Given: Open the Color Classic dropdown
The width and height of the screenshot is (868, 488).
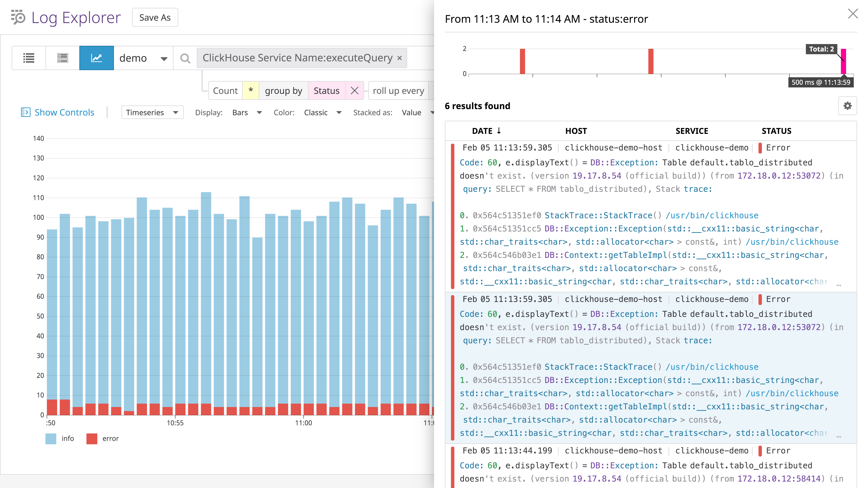Looking at the screenshot, I should point(322,113).
